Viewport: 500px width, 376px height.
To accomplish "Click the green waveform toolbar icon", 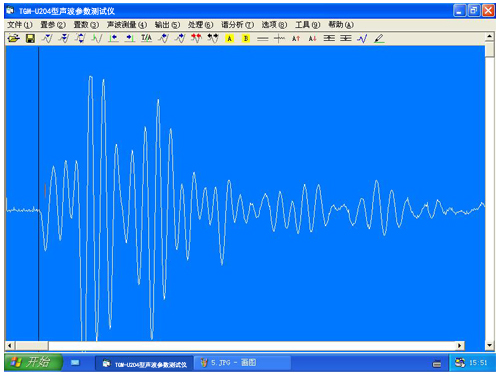I will coord(97,39).
